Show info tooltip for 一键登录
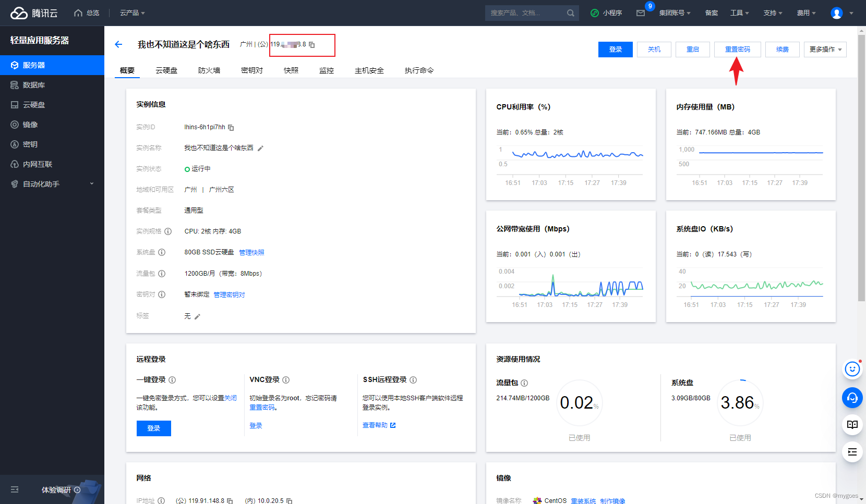866x504 pixels. [172, 380]
